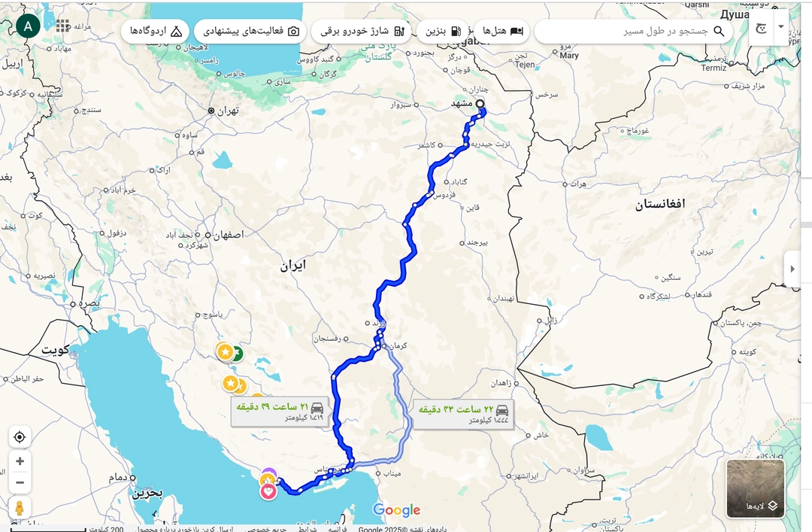
Task: Select the شارژ خودرو برقی (EV charging) chip
Action: click(x=362, y=31)
